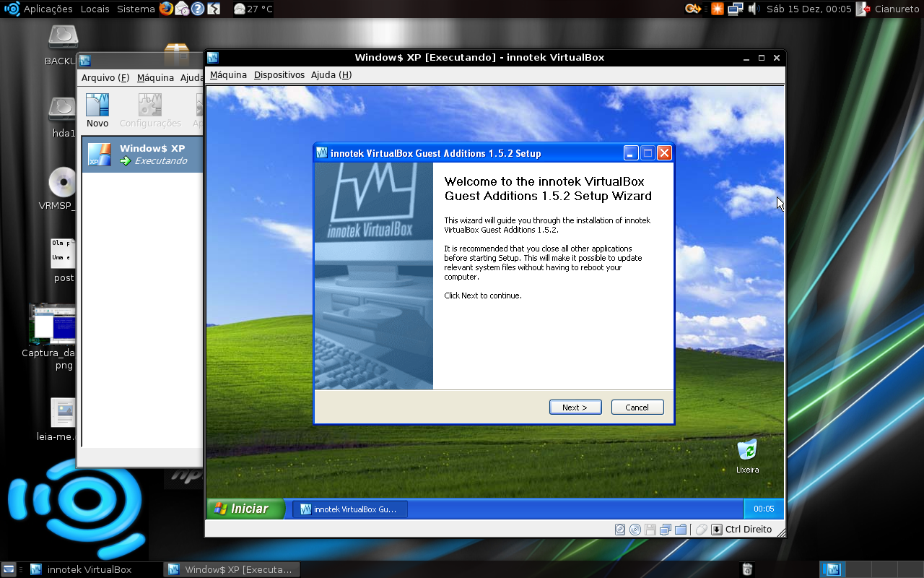
Task: Click the network adapter icon in VM status bar
Action: [666, 530]
